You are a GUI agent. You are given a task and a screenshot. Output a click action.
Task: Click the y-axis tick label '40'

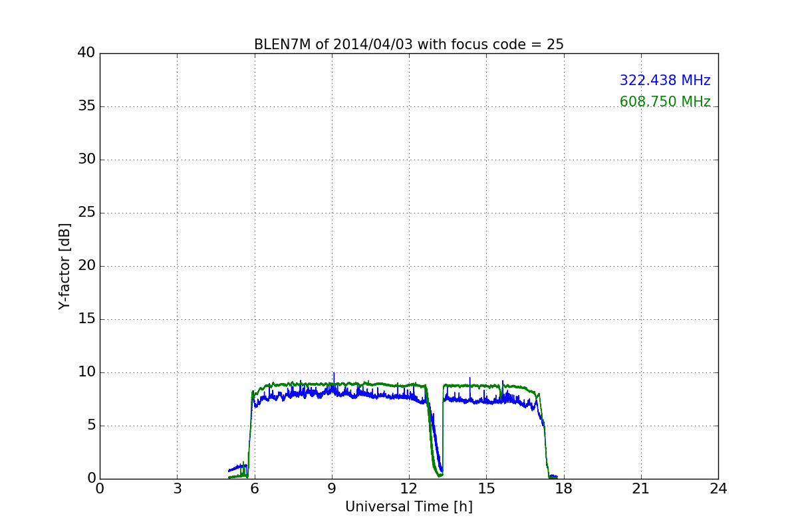coord(86,53)
